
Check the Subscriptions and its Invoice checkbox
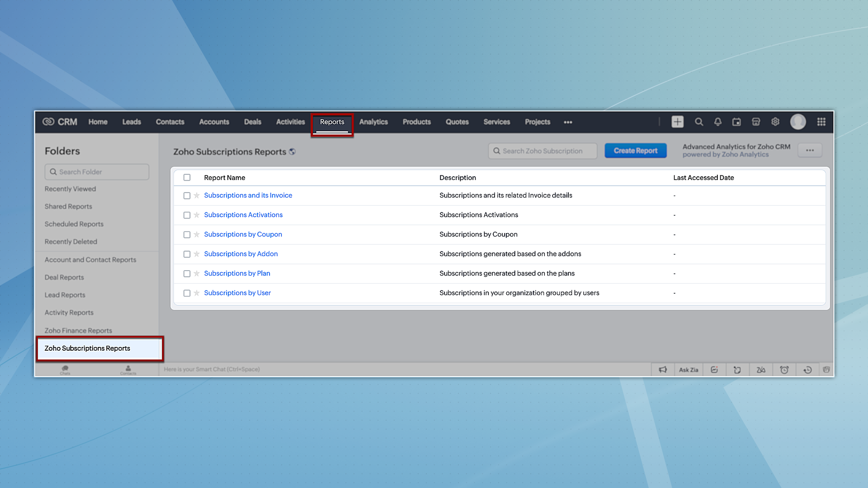187,196
